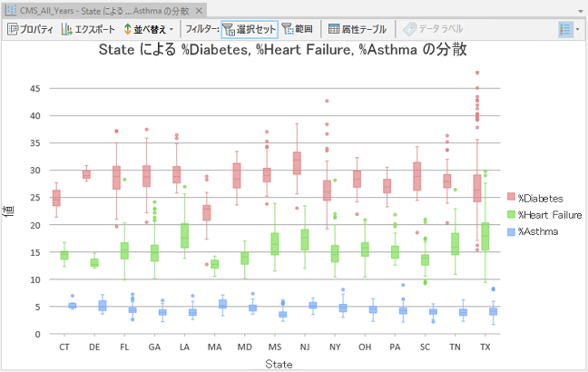
Task: Click the chart tab's table icon
Action: tap(11, 8)
